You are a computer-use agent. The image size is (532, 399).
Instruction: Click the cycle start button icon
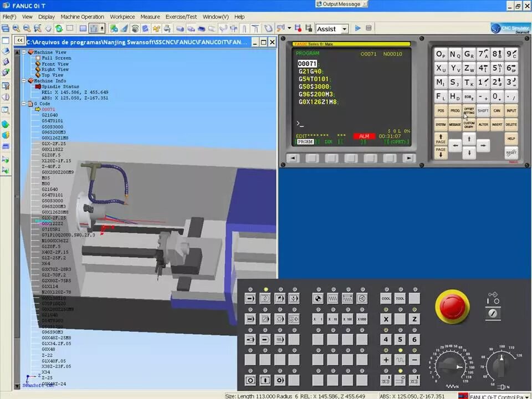coord(265,380)
